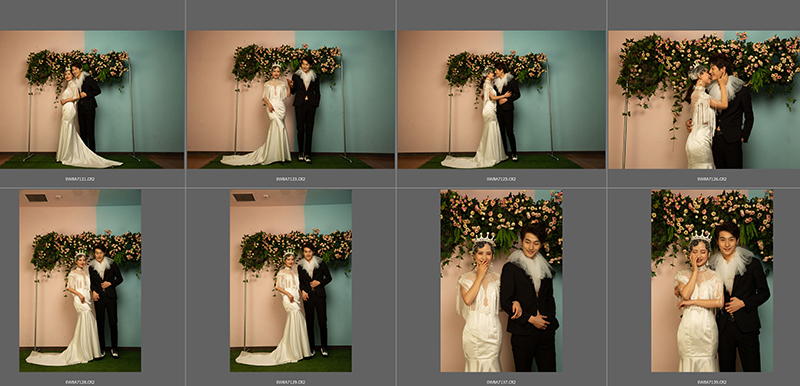Select the 0W8A7121.CR2 photo thumbnail
Image resolution: width=800 pixels, height=386 pixels.
[92, 99]
